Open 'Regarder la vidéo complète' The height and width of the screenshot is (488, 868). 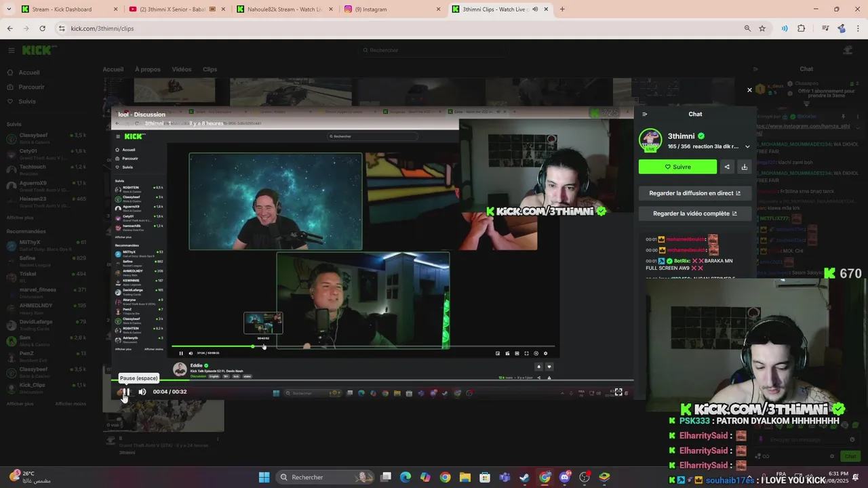[695, 213]
